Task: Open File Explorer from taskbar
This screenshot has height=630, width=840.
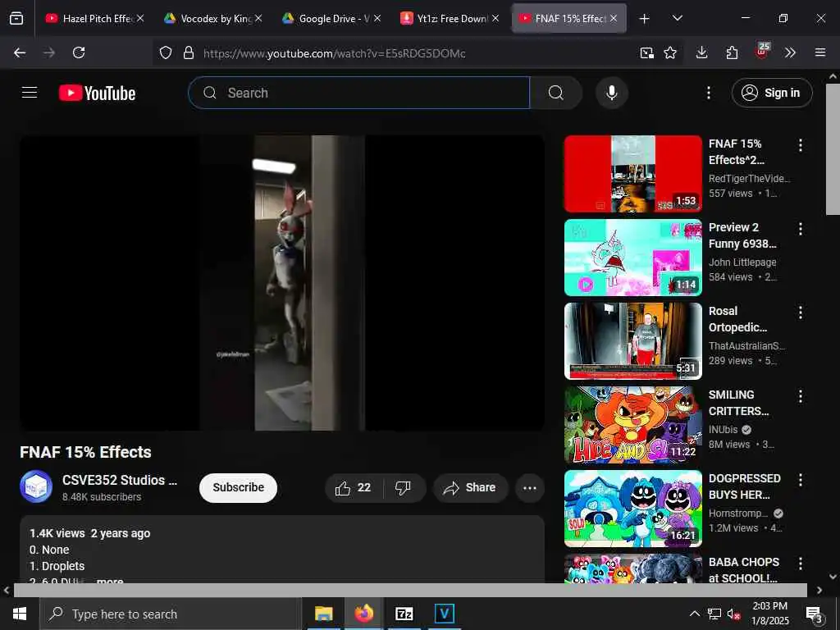Action: tap(323, 614)
